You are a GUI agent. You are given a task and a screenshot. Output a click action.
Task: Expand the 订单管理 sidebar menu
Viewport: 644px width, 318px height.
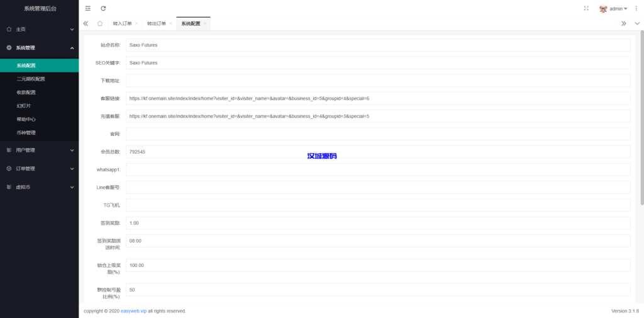pos(39,168)
